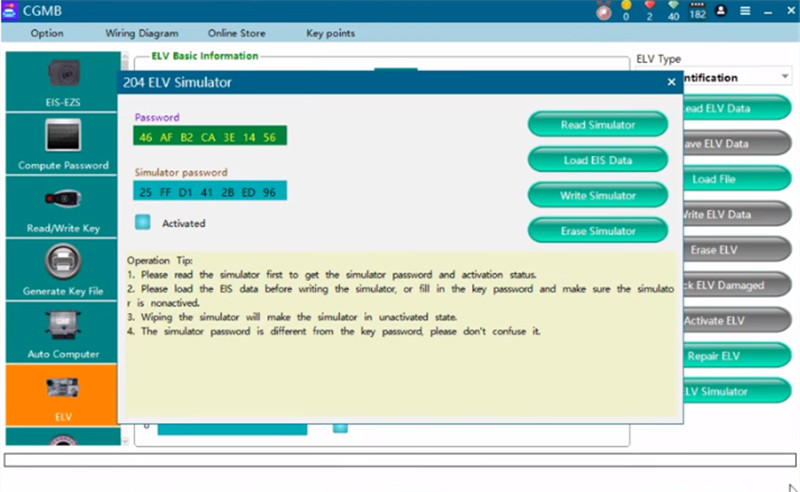Open the Auto Computer module

pyautogui.click(x=62, y=332)
